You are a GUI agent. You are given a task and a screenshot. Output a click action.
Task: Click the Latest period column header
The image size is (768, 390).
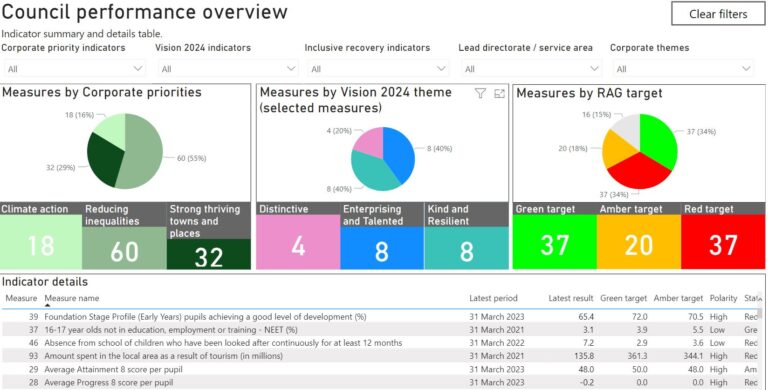pos(493,298)
